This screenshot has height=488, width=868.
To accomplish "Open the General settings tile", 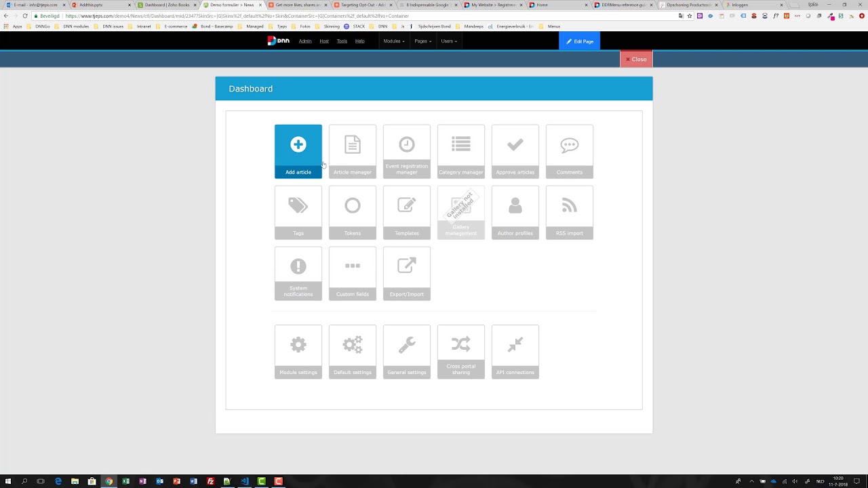I will (407, 352).
